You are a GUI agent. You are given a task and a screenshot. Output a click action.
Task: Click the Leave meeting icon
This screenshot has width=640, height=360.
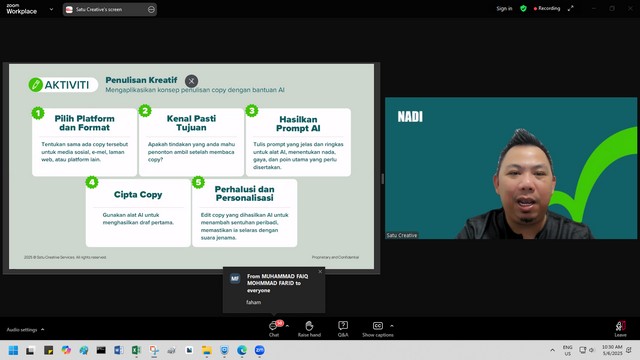point(620,329)
